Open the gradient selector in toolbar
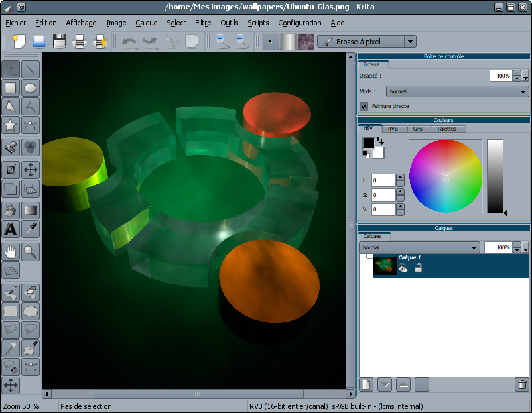This screenshot has width=532, height=413. pos(288,42)
